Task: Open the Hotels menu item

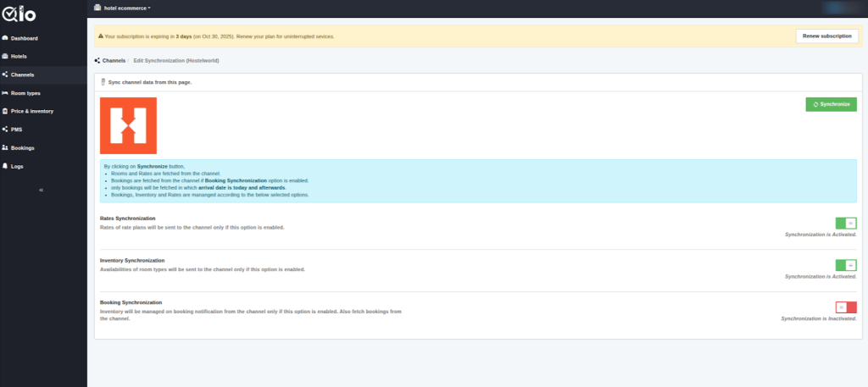Action: (19, 57)
